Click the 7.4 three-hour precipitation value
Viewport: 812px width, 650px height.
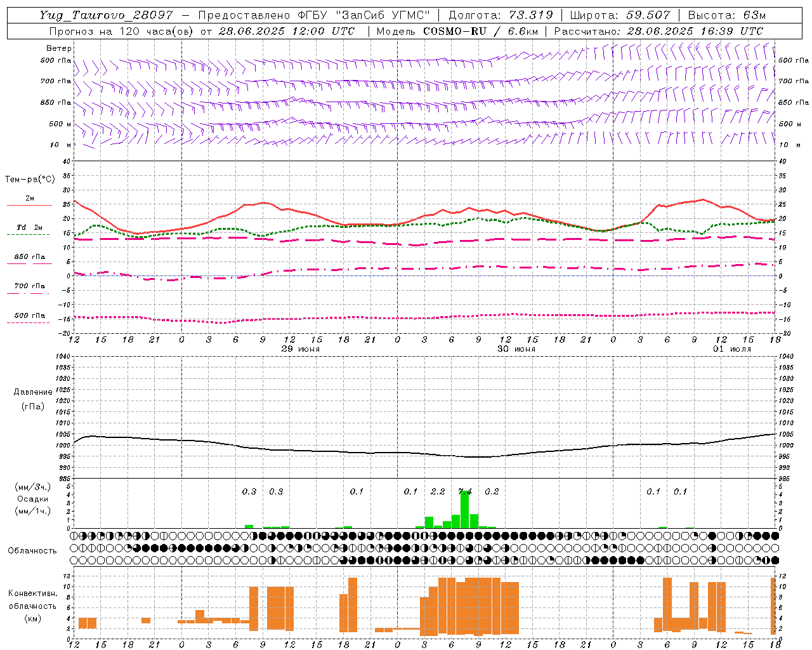pos(465,492)
